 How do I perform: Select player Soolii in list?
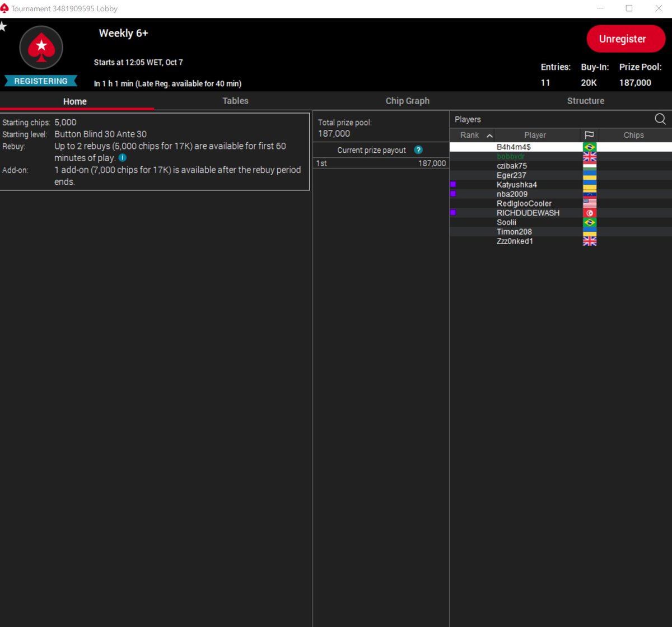(561, 222)
